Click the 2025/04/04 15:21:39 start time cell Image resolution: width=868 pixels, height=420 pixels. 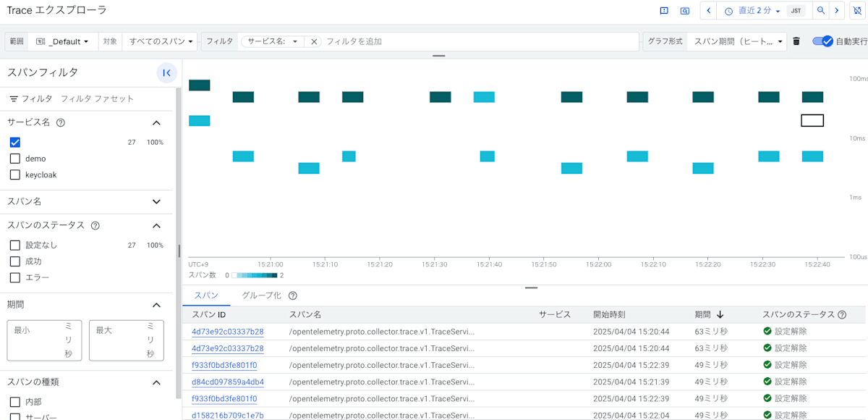coord(631,382)
